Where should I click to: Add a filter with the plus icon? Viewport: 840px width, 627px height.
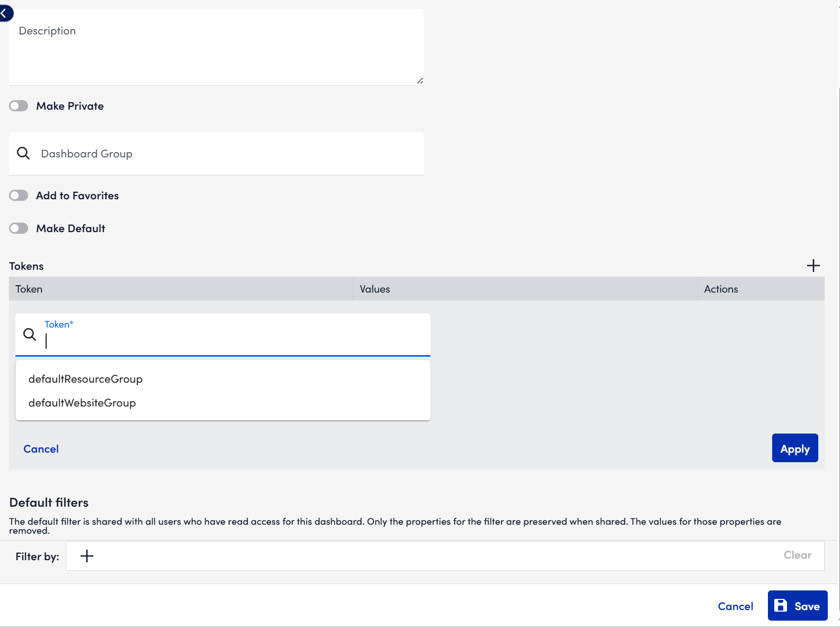pyautogui.click(x=87, y=556)
